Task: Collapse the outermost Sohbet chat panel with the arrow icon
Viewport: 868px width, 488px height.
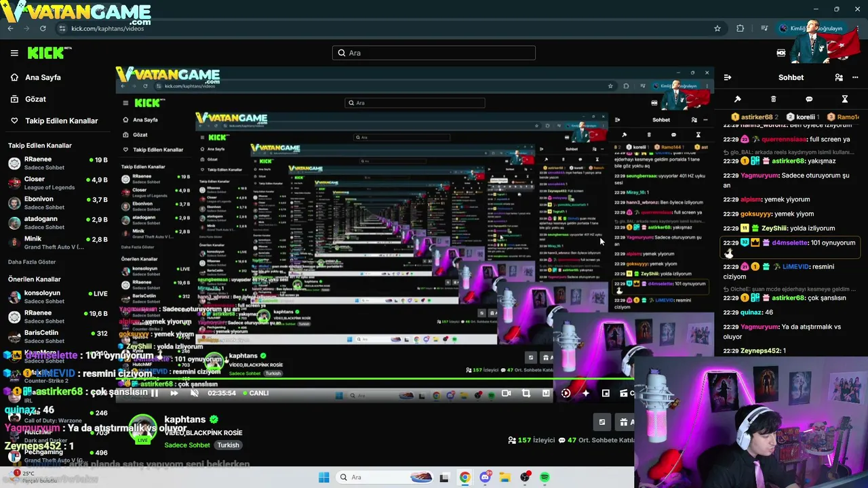Action: click(x=727, y=77)
